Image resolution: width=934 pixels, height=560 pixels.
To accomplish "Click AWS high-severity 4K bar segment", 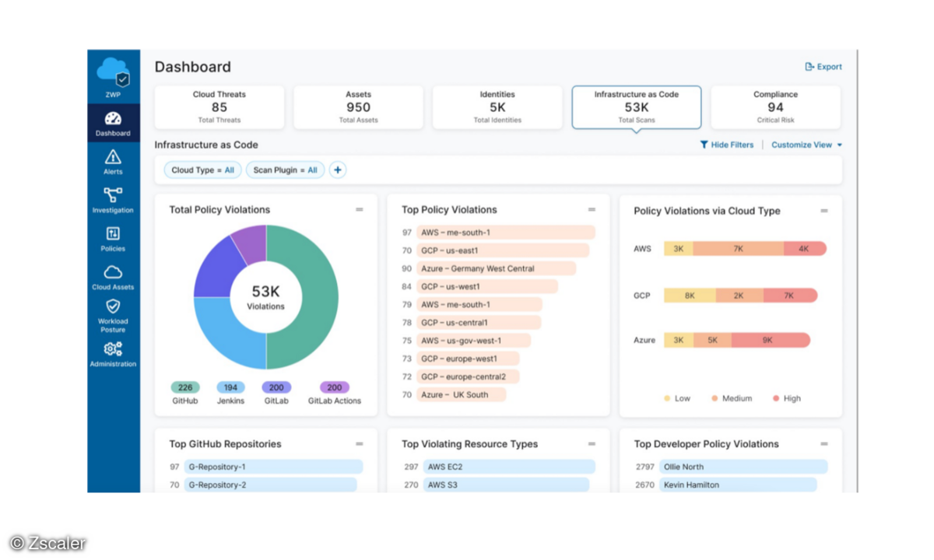I will point(805,249).
